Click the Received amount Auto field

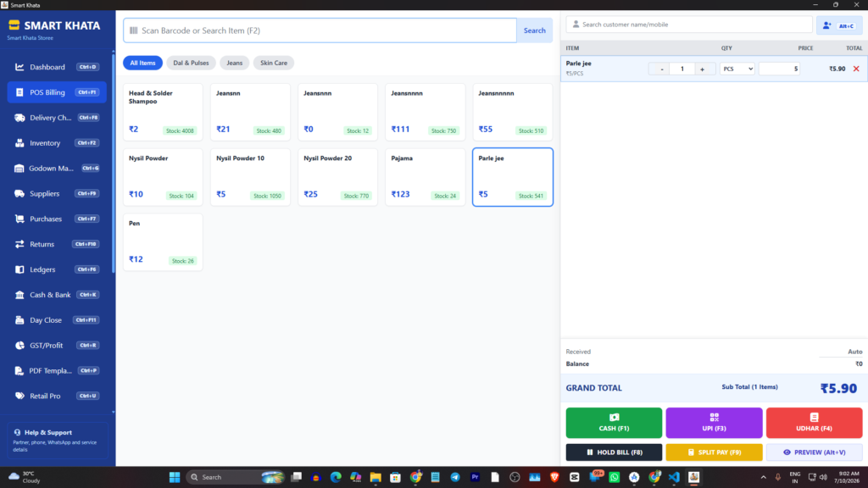(x=840, y=352)
